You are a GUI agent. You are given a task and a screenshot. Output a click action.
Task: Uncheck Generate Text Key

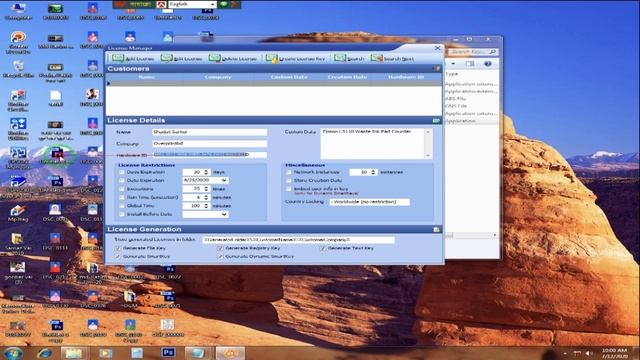pos(323,248)
